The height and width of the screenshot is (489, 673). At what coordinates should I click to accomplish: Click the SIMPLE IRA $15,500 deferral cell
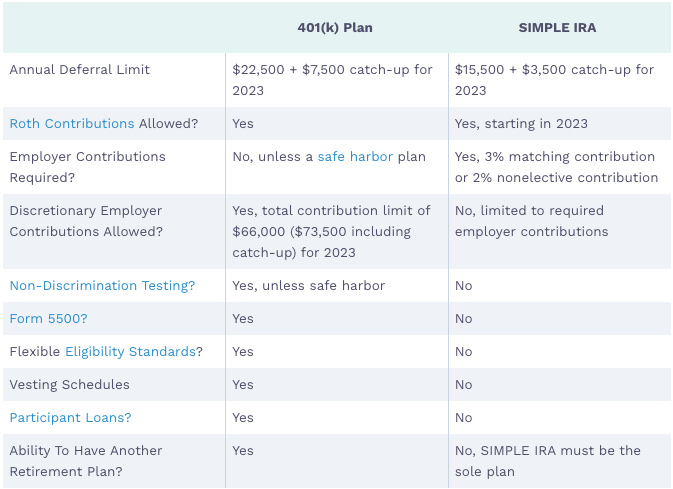554,80
